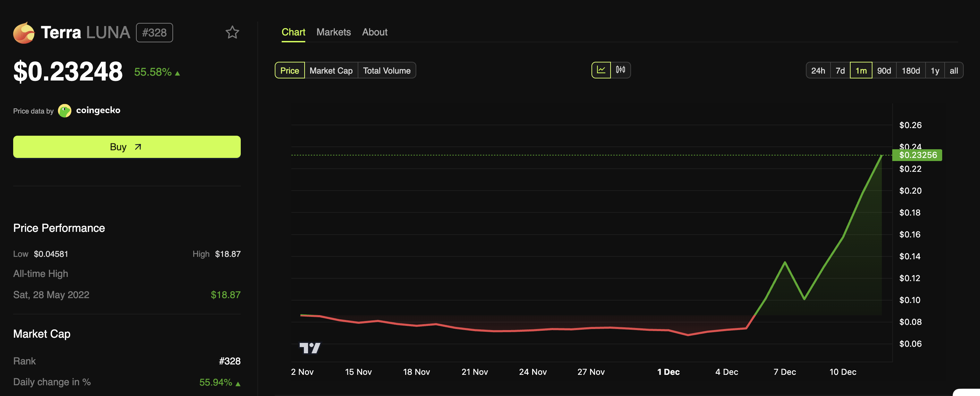The height and width of the screenshot is (396, 980).
Task: Switch to the candlestick chart icon
Action: 620,70
